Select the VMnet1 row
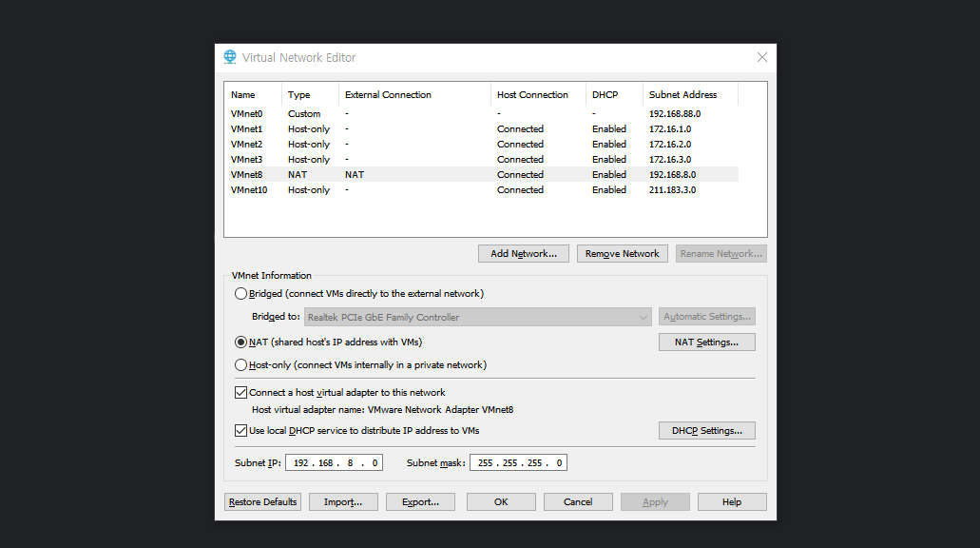 (x=481, y=128)
